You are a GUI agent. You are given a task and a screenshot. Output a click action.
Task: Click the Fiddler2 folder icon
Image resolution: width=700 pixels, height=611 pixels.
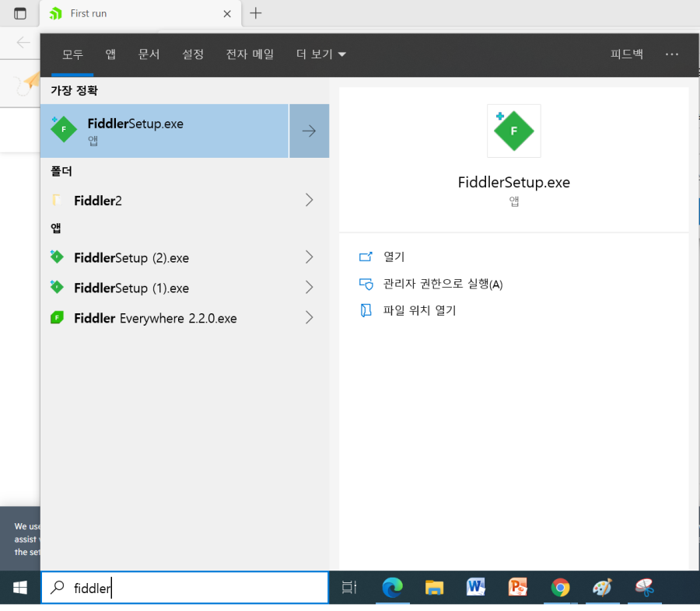[x=57, y=200]
